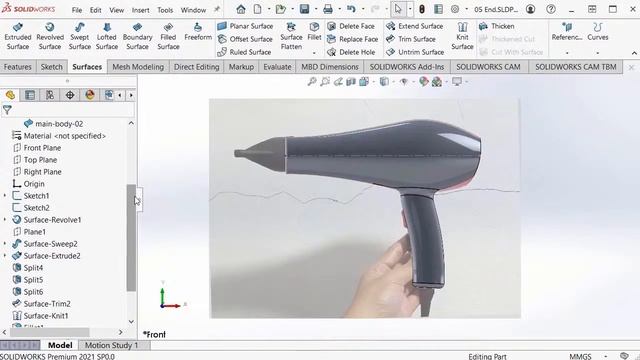
Task: Create a New document via toolbar icon
Action: pos(258,9)
